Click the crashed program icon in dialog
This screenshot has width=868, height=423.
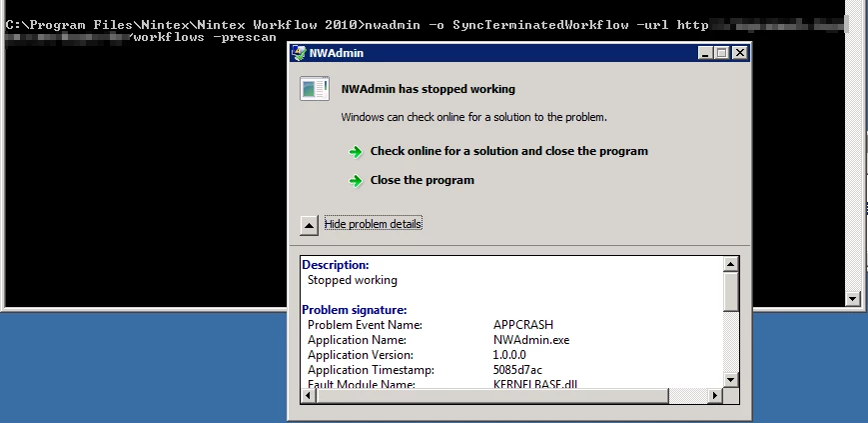315,89
